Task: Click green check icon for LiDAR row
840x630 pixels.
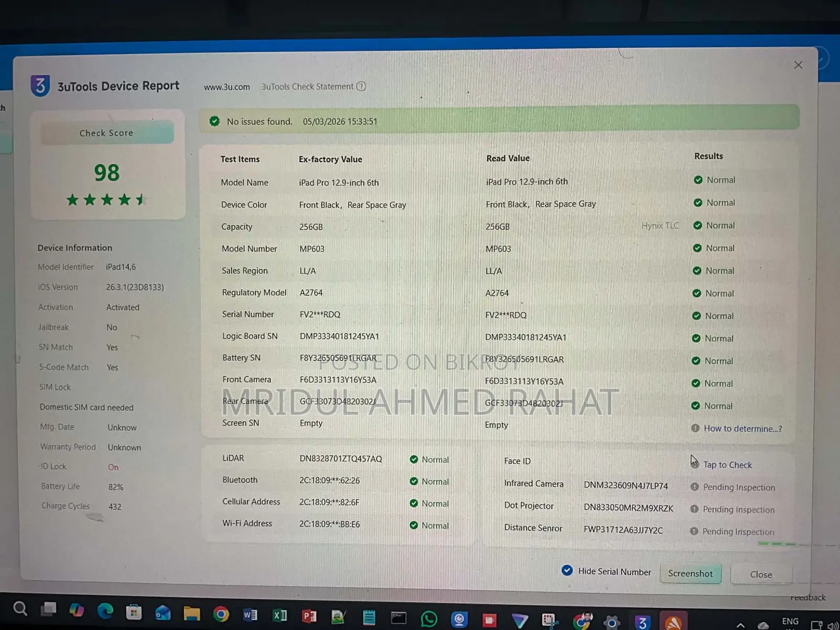Action: click(x=414, y=459)
